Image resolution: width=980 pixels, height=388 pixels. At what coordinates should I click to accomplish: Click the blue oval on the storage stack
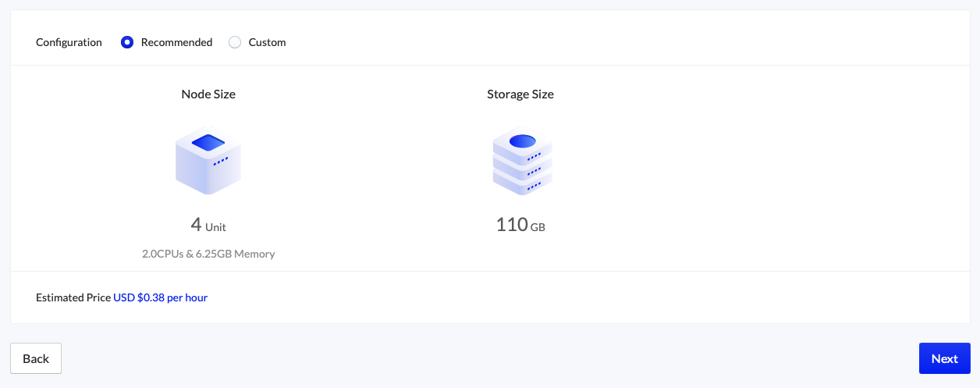pos(522,141)
